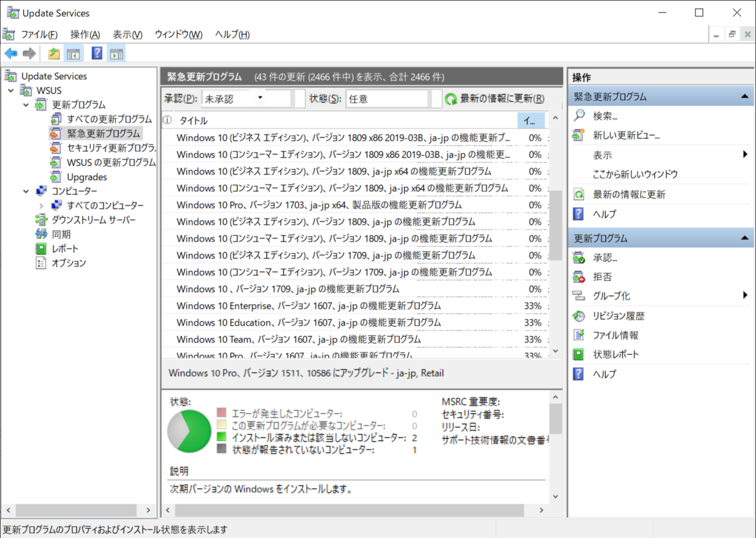Click the green pie chart status graphic
Viewport: 756px width, 538px height.
[x=189, y=430]
